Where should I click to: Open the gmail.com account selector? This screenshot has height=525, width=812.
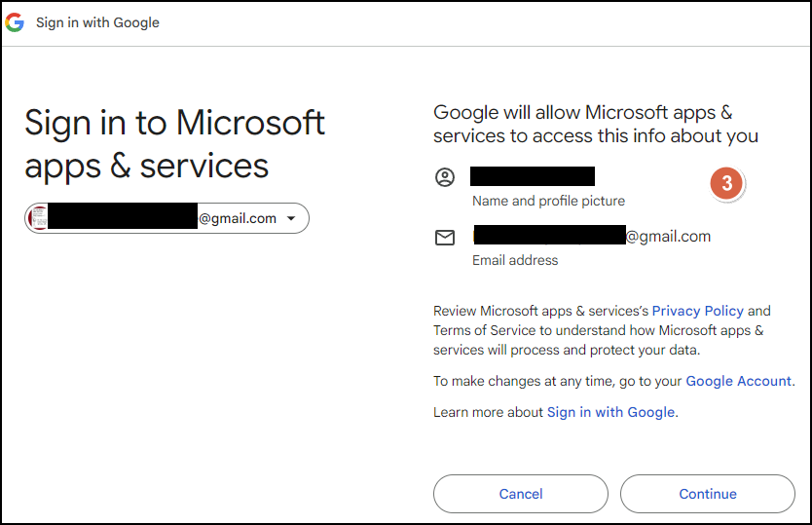pos(166,218)
